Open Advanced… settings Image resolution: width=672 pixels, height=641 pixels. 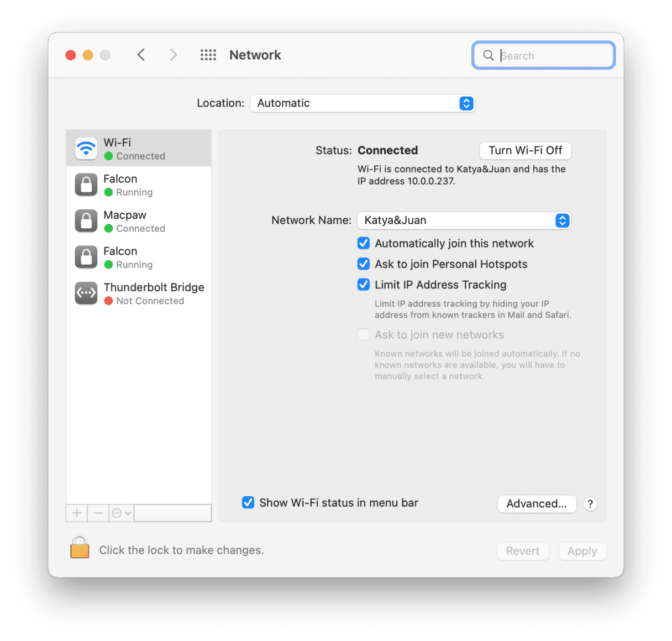[x=537, y=503]
